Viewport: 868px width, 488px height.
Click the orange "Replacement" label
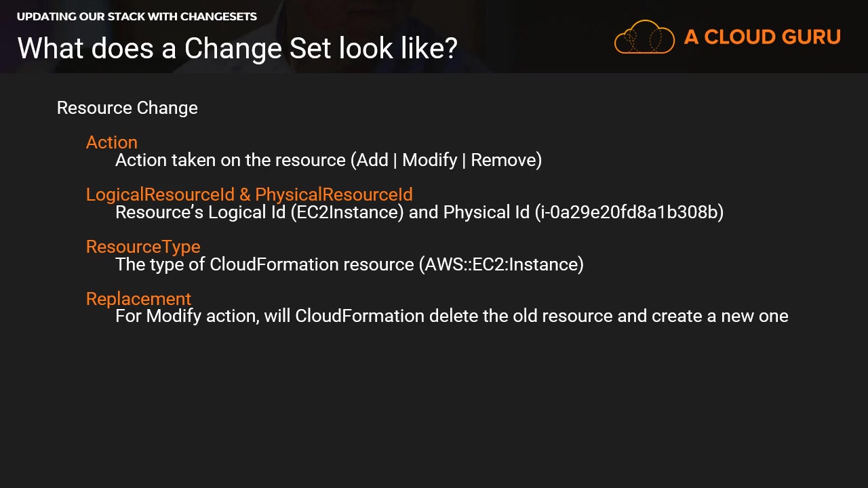138,299
